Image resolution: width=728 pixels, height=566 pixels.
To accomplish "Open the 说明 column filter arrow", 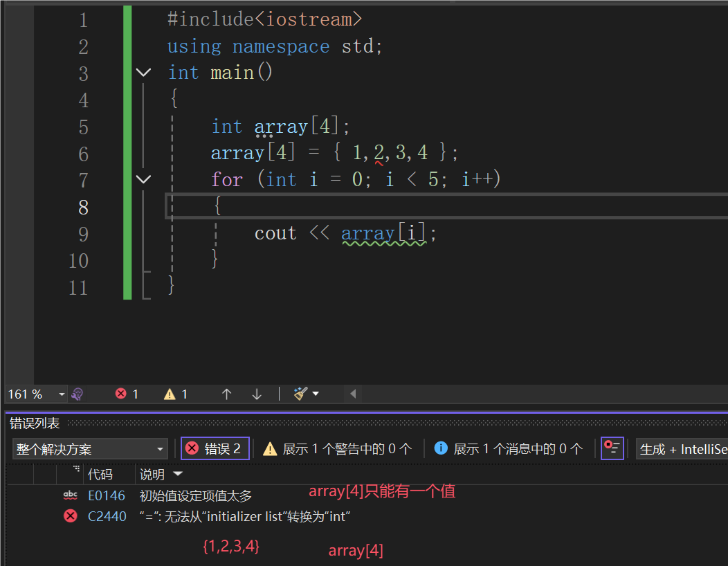I will click(x=178, y=474).
